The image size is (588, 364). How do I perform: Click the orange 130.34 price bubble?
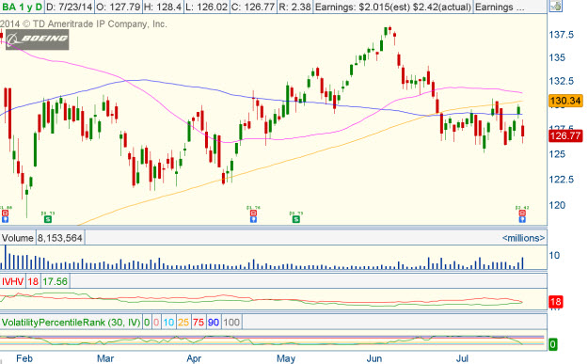[x=565, y=101]
